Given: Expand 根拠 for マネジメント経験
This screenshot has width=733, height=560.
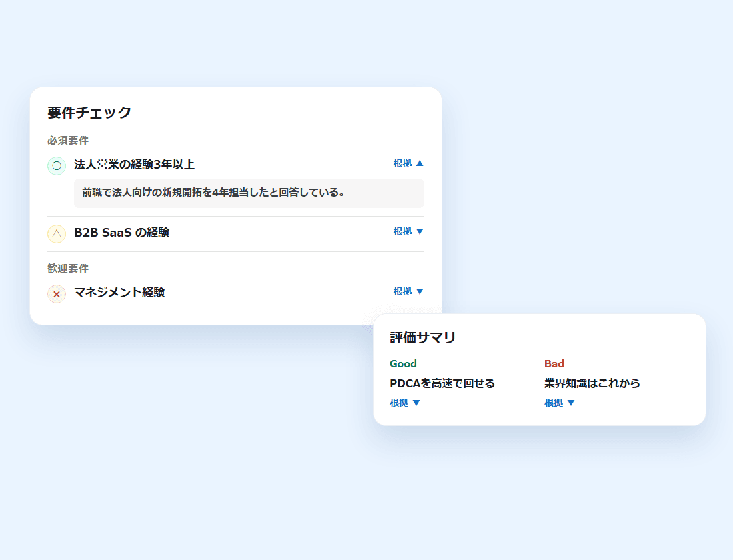Looking at the screenshot, I should pyautogui.click(x=408, y=291).
